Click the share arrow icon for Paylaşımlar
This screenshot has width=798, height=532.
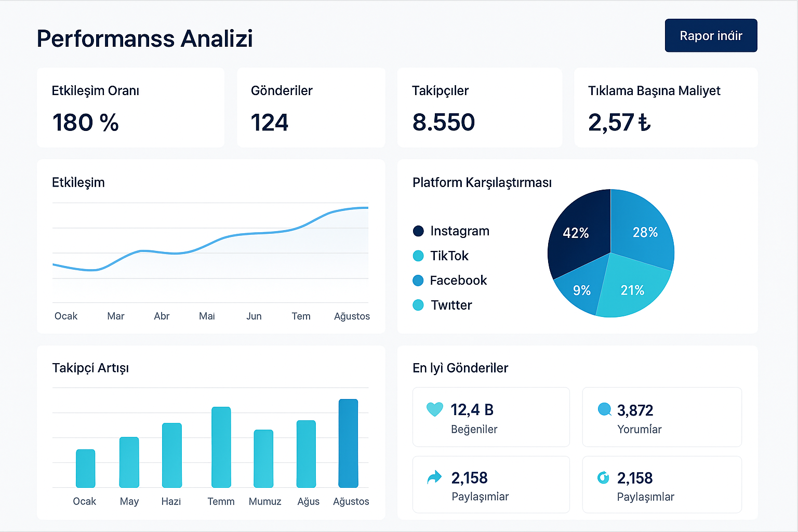click(434, 476)
